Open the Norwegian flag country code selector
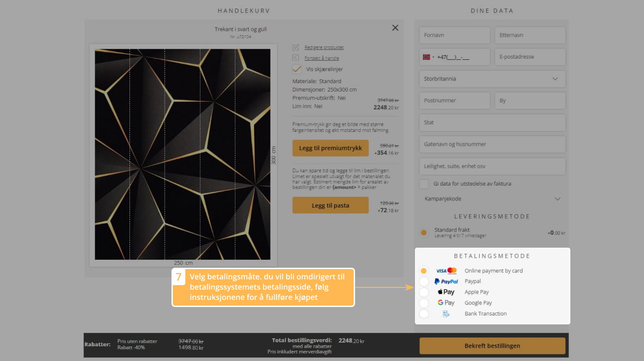The image size is (644, 361). tap(428, 57)
